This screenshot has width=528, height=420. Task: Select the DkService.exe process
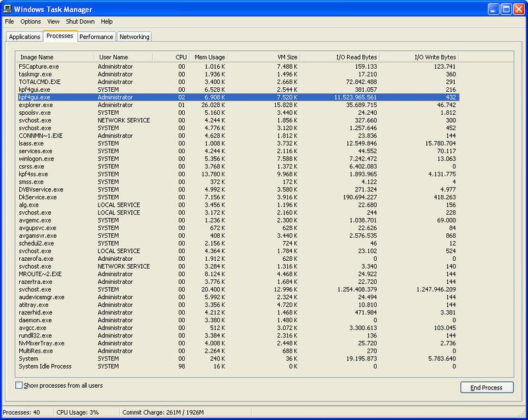click(238, 197)
